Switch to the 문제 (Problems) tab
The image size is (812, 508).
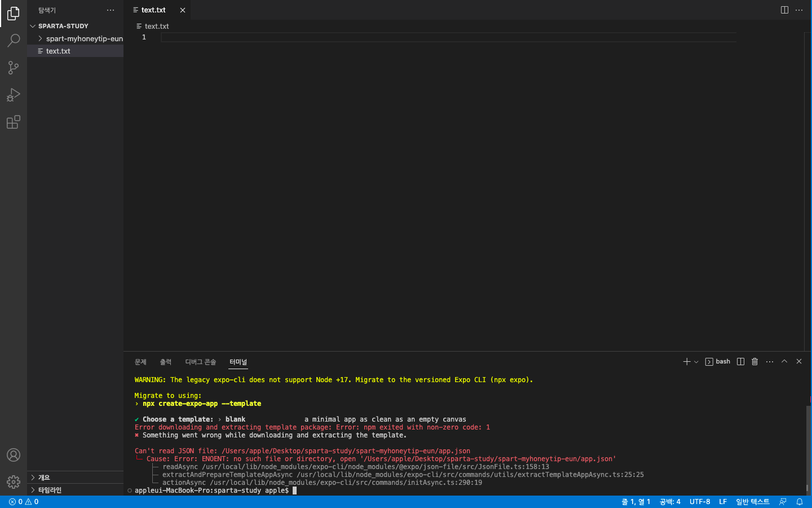pos(140,362)
